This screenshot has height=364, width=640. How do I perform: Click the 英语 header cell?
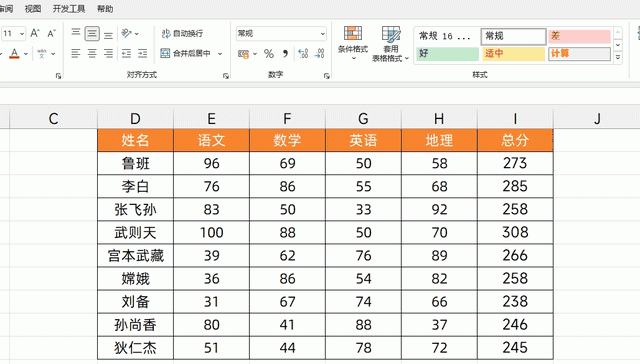(363, 140)
